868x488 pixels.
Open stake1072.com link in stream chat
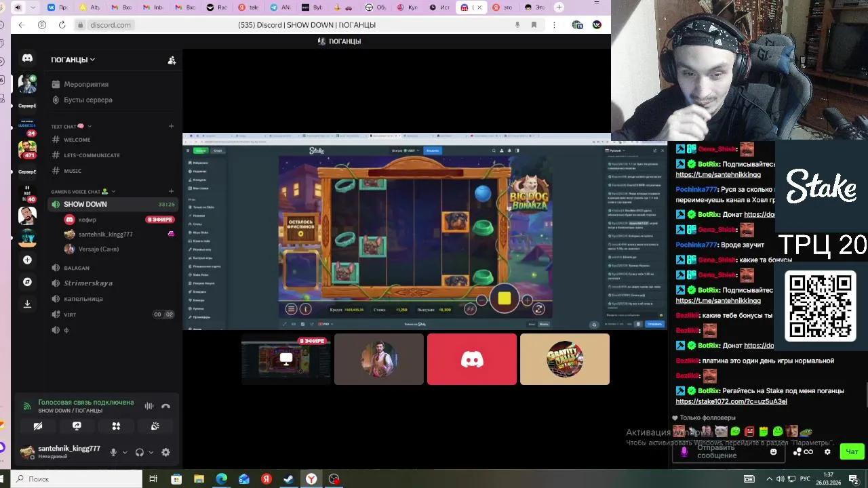click(731, 401)
